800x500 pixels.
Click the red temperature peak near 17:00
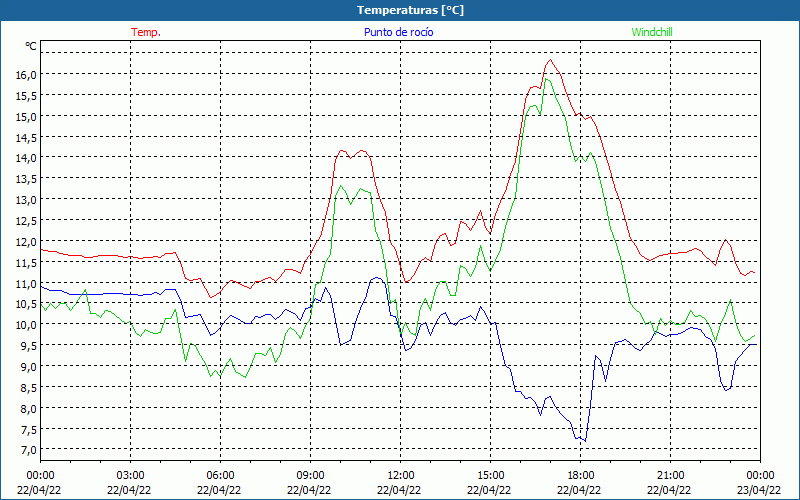pos(550,60)
